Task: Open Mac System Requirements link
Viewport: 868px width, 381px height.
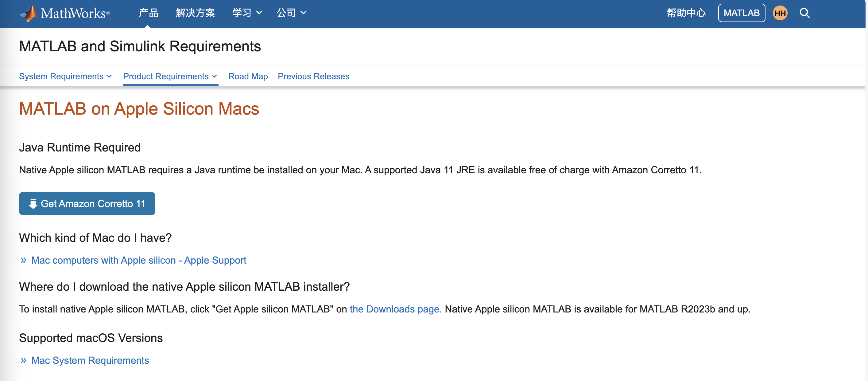Action: (90, 360)
